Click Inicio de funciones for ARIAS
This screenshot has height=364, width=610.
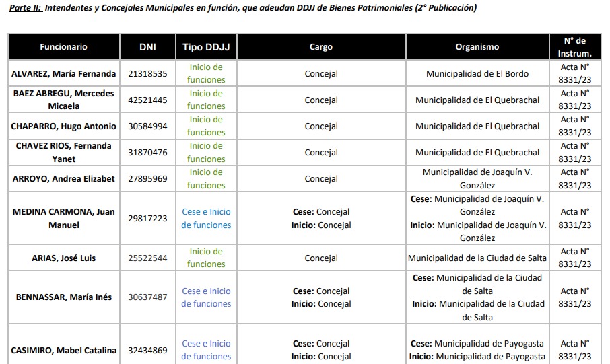206,258
